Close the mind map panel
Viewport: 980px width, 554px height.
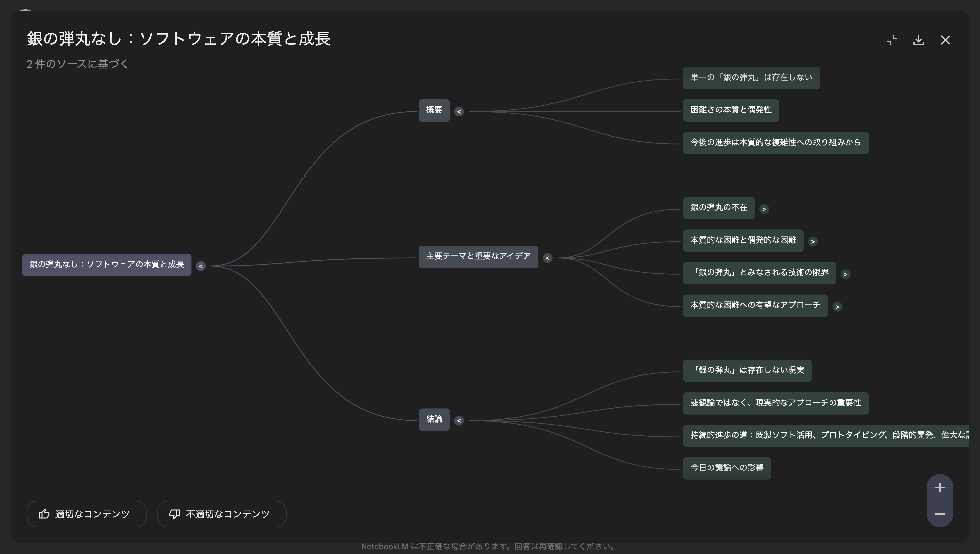click(945, 40)
